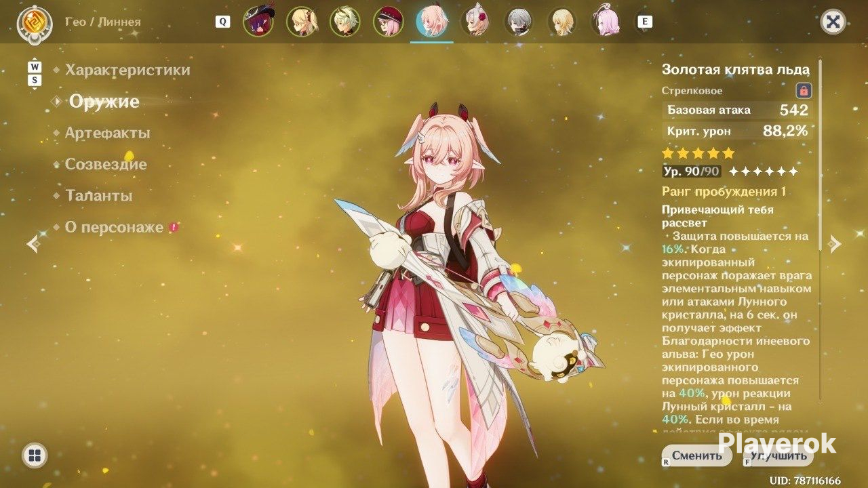Viewport: 868px width, 488px height.
Task: Click the Q previous-character key icon
Action: pyautogui.click(x=222, y=22)
